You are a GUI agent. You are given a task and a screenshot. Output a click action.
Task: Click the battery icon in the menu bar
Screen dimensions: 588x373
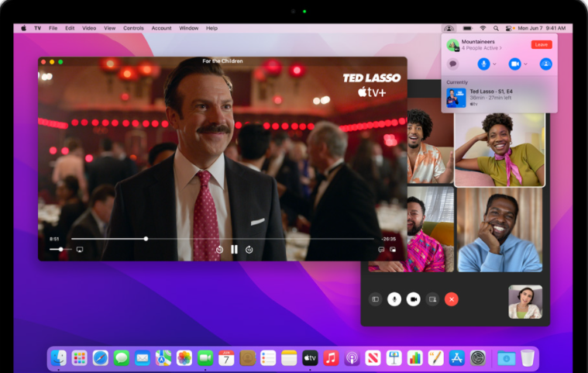pos(467,28)
